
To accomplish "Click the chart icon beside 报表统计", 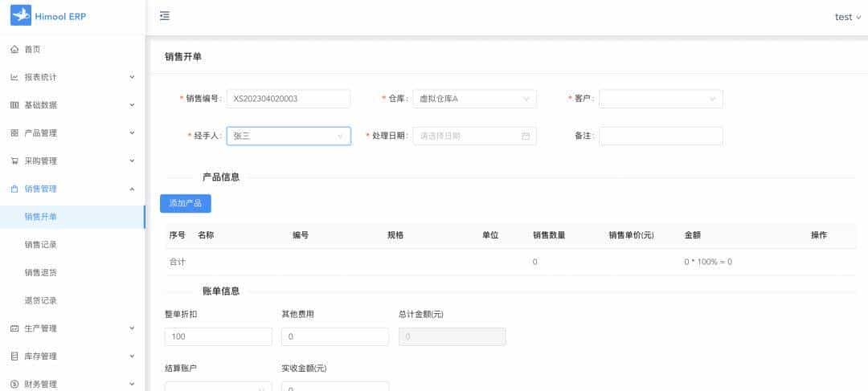I will [14, 77].
